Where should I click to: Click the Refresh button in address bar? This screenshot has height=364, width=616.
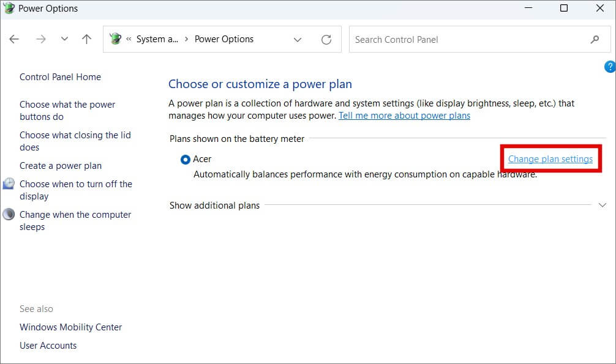(x=326, y=39)
